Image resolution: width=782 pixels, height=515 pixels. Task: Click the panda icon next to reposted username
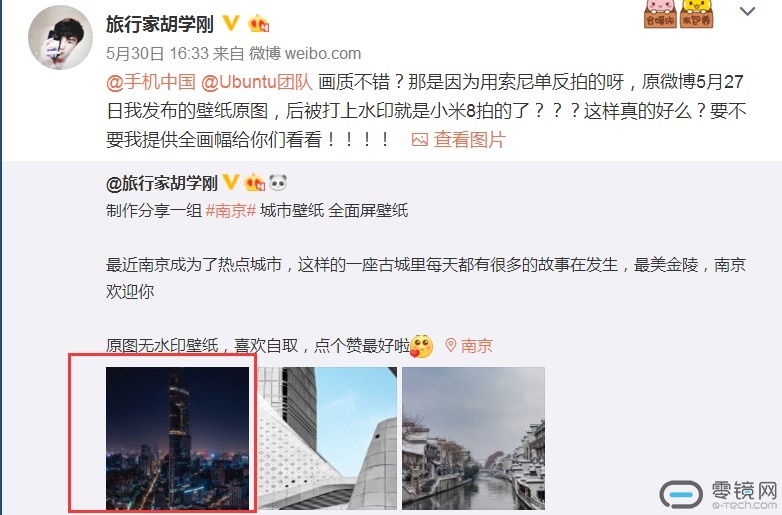[278, 183]
